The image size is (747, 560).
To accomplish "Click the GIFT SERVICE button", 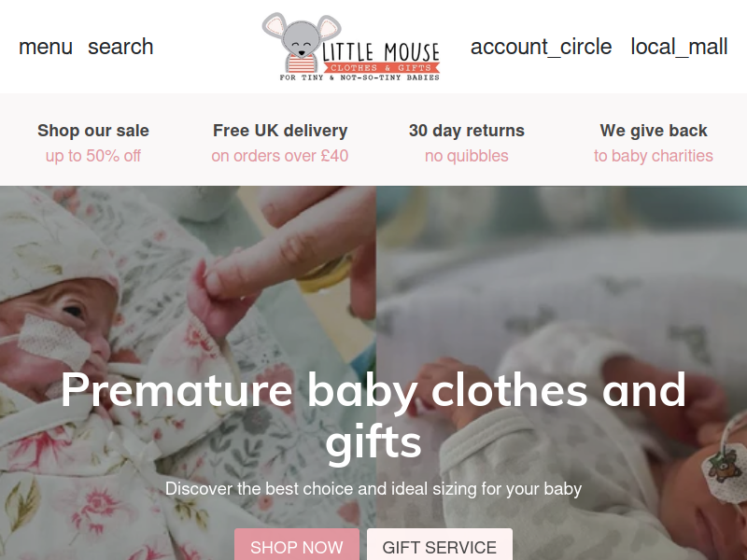I will pyautogui.click(x=440, y=545).
